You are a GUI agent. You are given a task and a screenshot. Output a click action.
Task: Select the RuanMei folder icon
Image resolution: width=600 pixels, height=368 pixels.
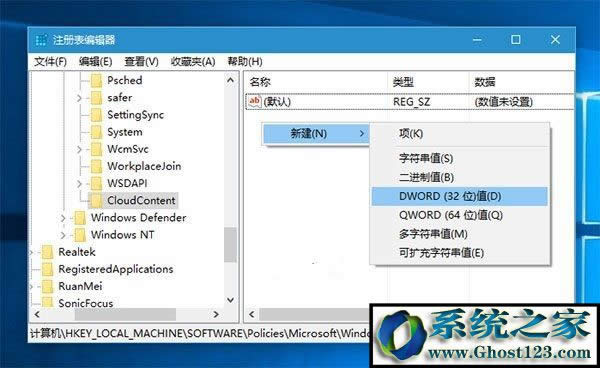[x=47, y=287]
